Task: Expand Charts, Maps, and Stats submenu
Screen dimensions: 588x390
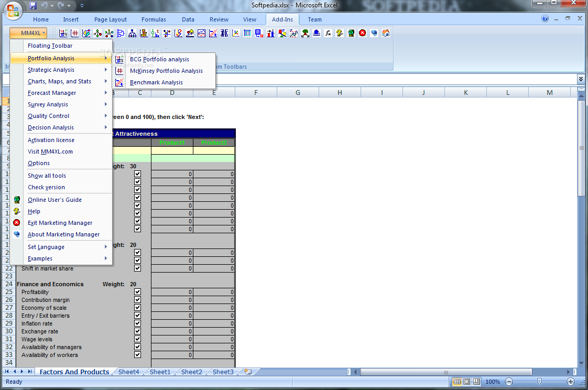Action: [61, 81]
